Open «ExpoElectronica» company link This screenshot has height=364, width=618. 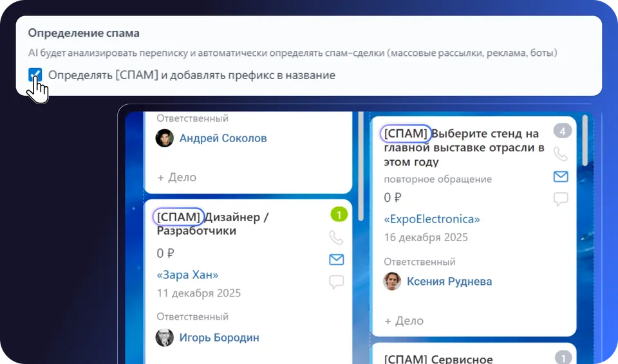432,219
